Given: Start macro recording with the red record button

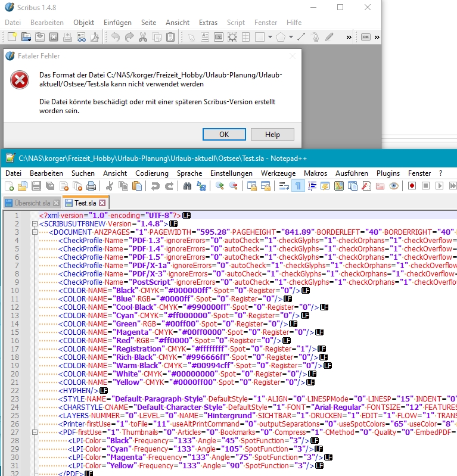Looking at the screenshot, I should click(x=412, y=186).
